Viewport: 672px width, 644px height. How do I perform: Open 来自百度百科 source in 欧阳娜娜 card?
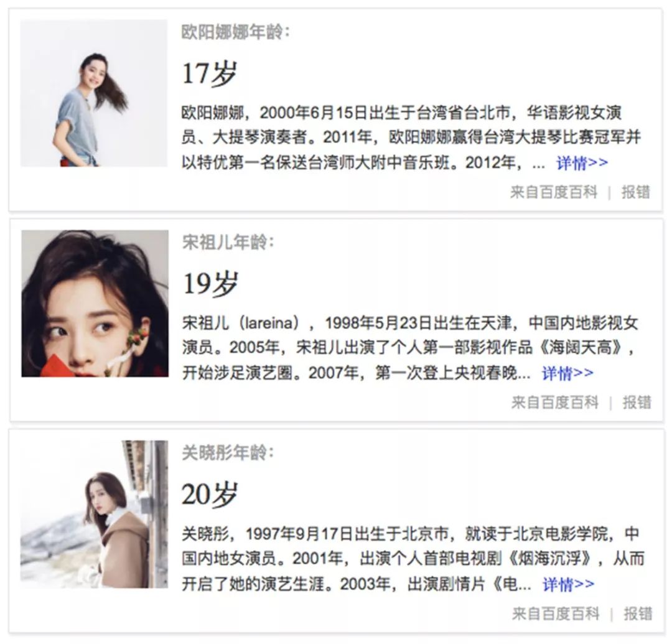554,192
